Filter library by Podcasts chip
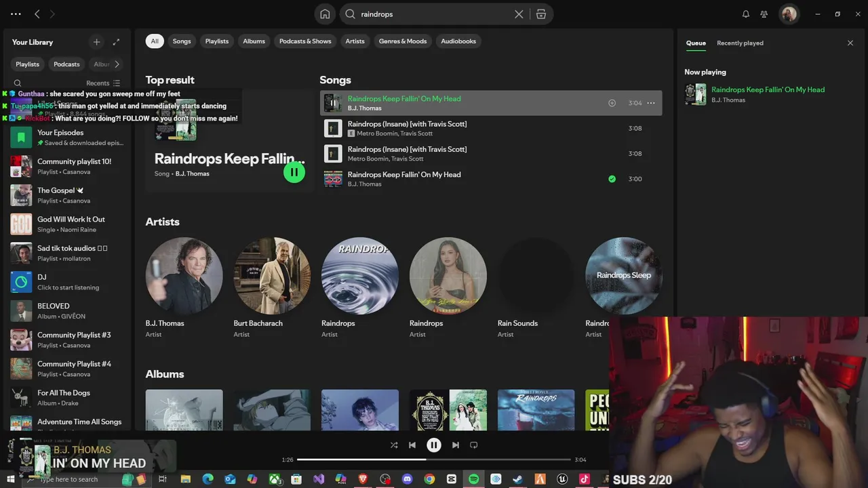The image size is (868, 488). tap(66, 64)
